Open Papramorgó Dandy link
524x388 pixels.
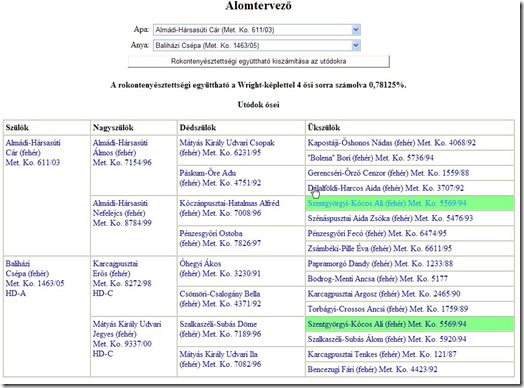pos(380,264)
